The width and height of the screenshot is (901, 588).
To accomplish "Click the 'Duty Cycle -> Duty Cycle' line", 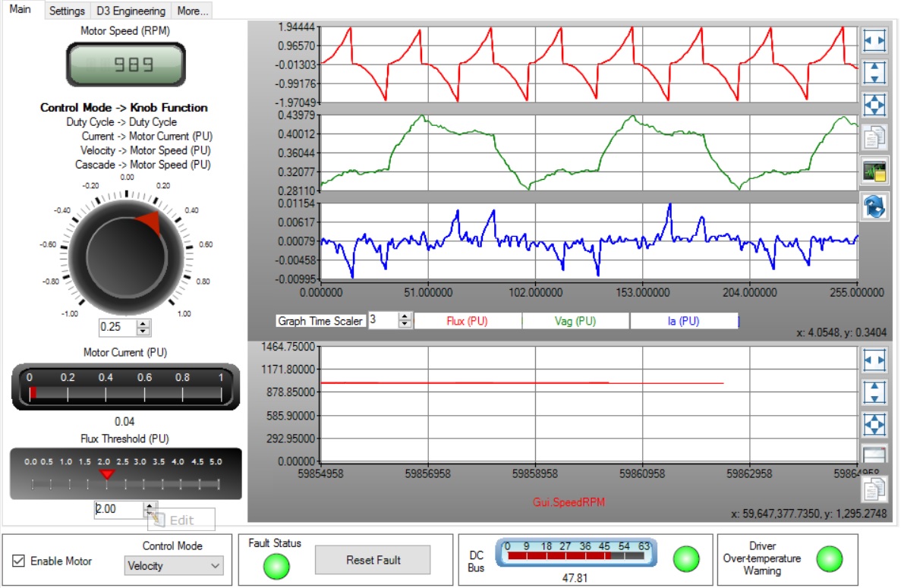I will (121, 121).
